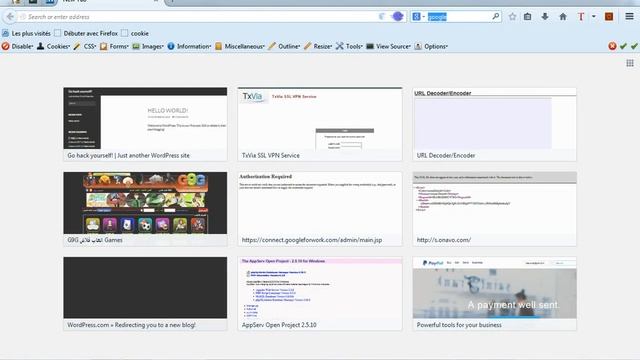The height and width of the screenshot is (360, 640).
Task: Open the Firefox hamburger menu
Action: (x=629, y=17)
